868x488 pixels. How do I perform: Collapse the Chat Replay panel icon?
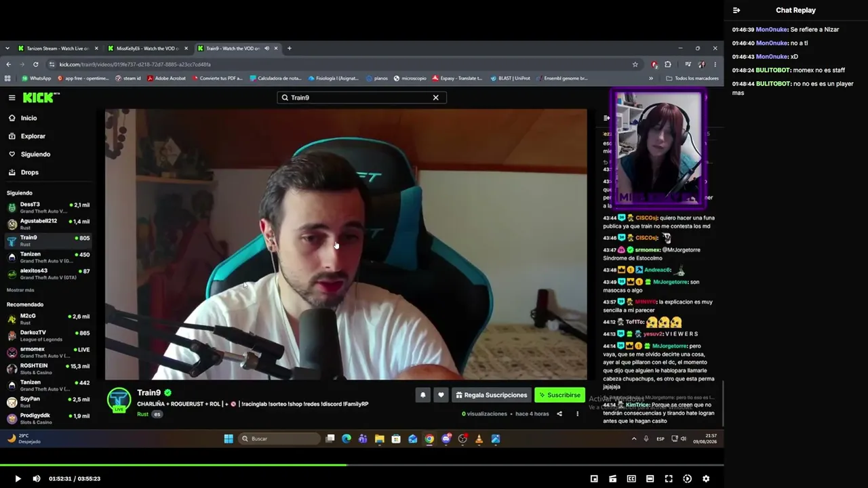(736, 10)
